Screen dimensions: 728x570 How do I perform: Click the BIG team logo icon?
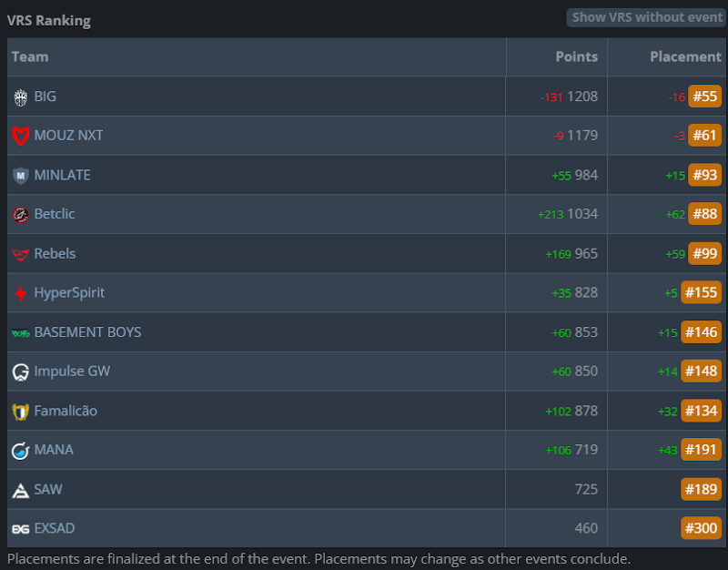click(x=20, y=97)
